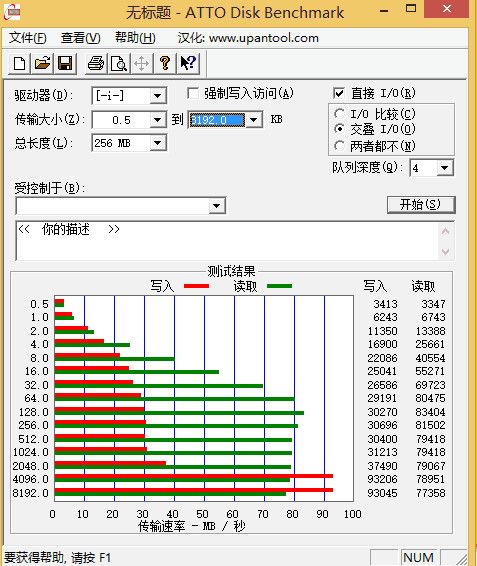Viewport: 477px width, 566px height.
Task: Uncheck the 直接 I/O checkbox
Action: point(339,94)
